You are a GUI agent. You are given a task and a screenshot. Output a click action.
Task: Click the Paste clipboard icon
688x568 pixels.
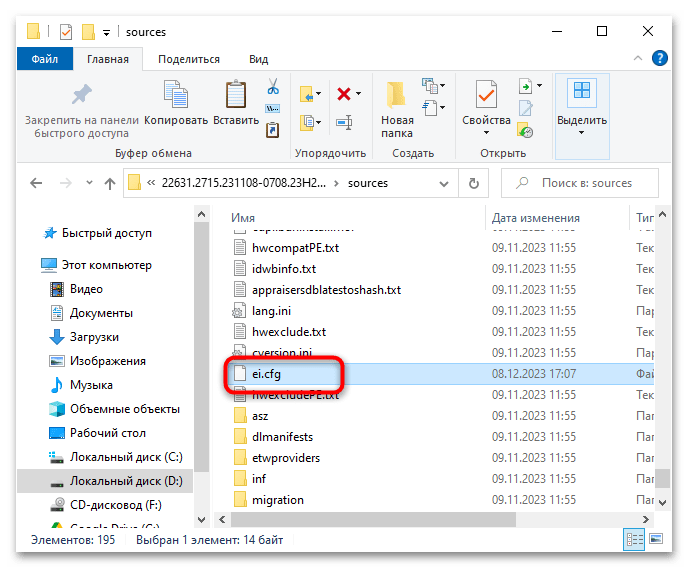tap(236, 93)
